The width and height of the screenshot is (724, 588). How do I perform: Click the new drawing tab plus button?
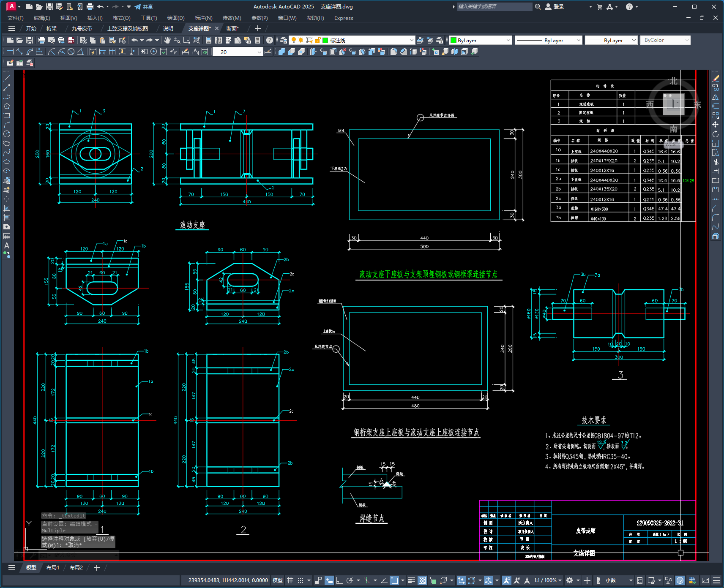point(257,28)
